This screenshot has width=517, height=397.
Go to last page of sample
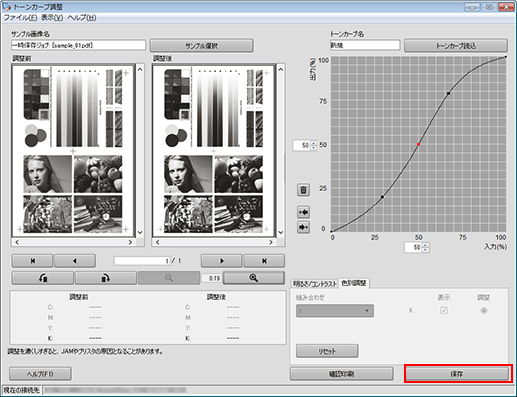coord(264,261)
